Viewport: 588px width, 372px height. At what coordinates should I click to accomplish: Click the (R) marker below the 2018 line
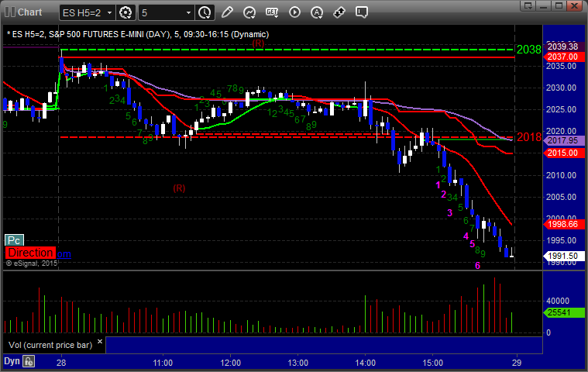click(x=179, y=188)
